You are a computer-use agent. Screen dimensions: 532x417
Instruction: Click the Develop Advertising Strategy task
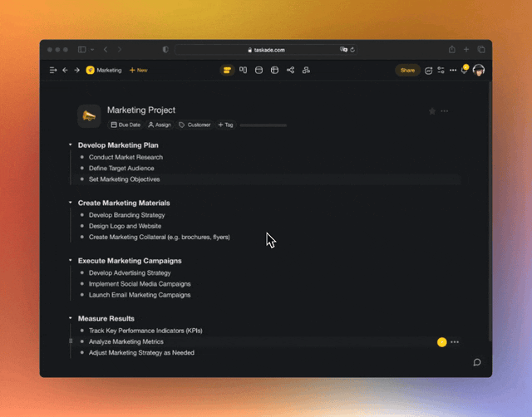(130, 272)
